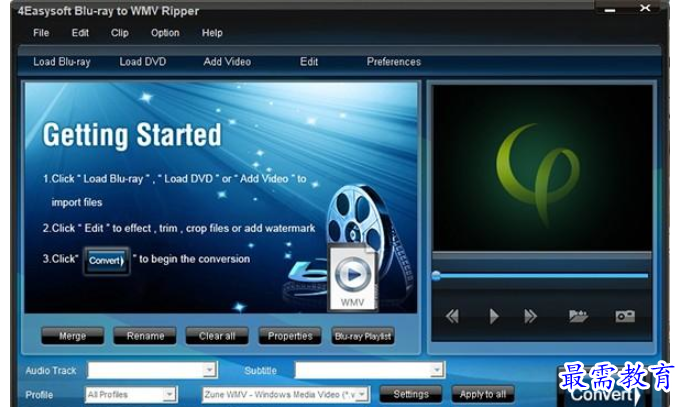Click the window title text
The width and height of the screenshot is (683, 408).
pyautogui.click(x=108, y=11)
